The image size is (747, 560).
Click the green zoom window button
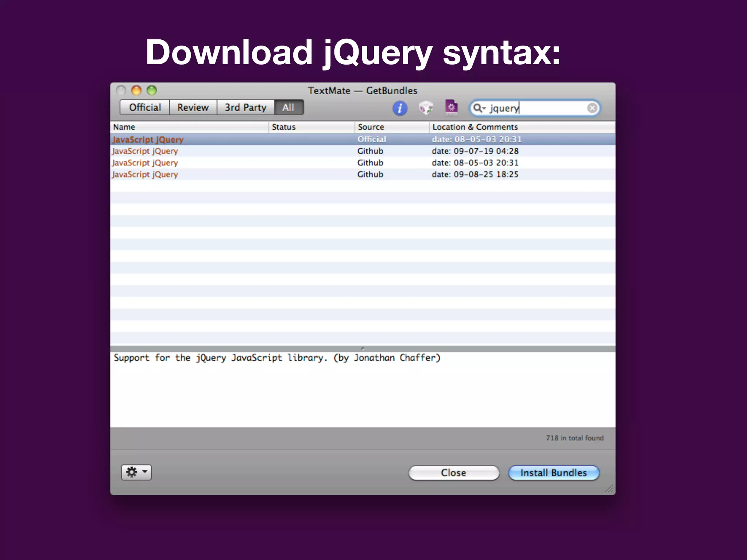click(152, 90)
